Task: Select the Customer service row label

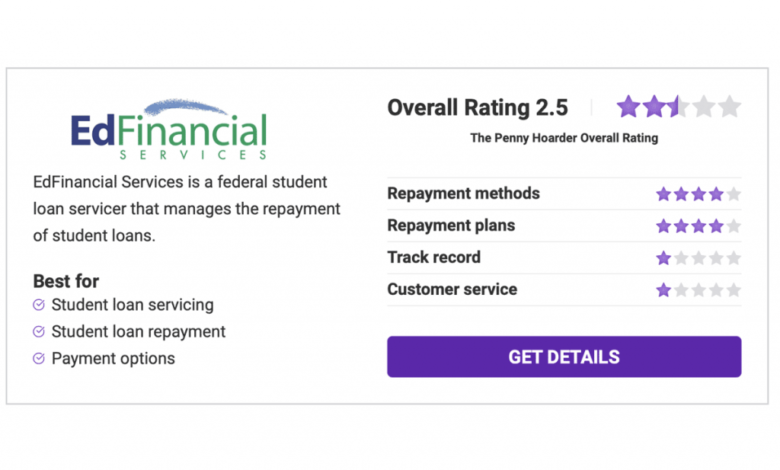Action: tap(452, 289)
